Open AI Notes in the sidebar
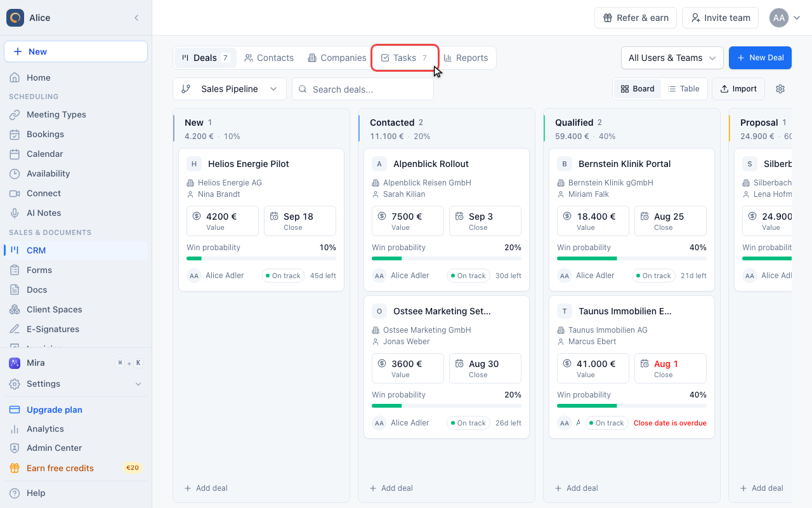This screenshot has width=812, height=508. click(x=76, y=213)
